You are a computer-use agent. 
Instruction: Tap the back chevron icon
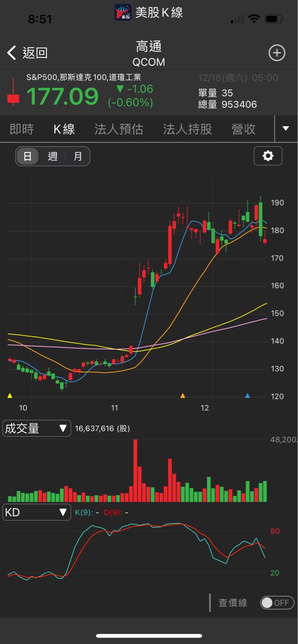click(12, 52)
